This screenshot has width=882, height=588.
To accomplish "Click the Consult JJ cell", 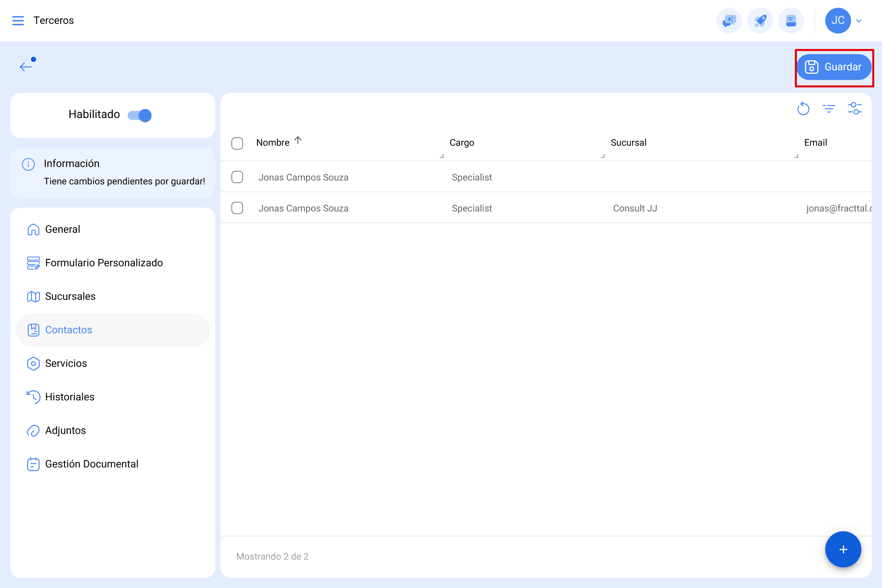I will [x=635, y=209].
